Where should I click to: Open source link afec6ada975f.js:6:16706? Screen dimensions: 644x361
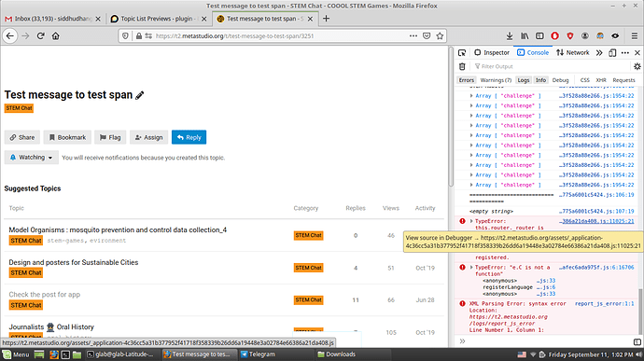[596, 268]
